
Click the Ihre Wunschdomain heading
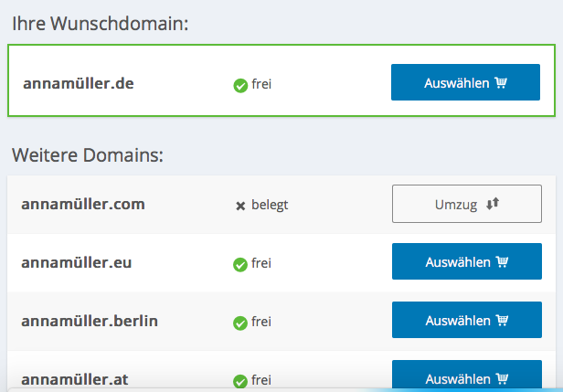101,24
